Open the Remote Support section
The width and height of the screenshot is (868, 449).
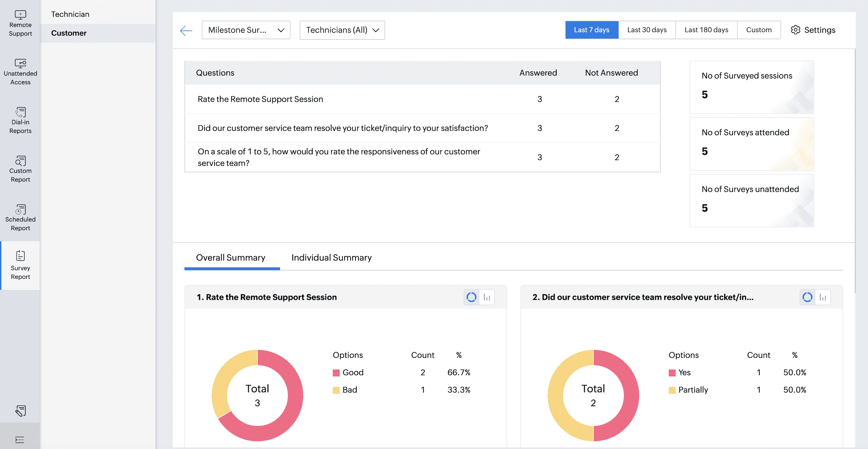click(20, 23)
